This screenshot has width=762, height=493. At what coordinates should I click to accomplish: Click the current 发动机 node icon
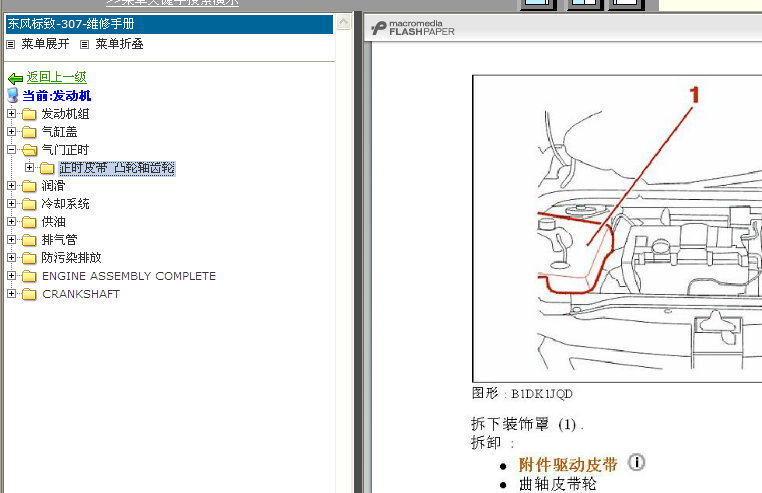(13, 95)
